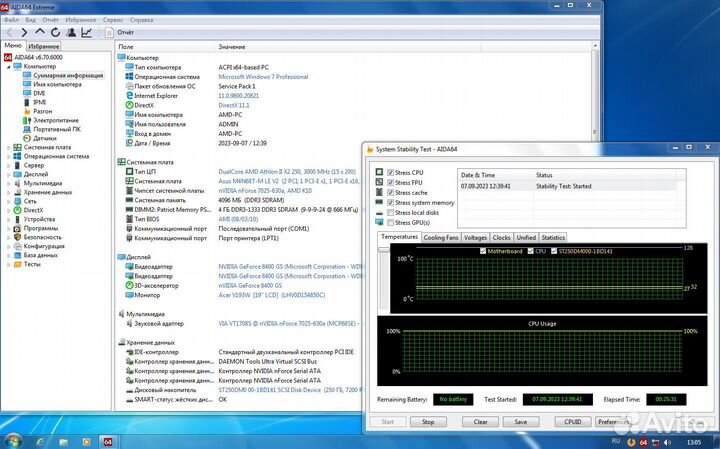The image size is (720, 449).
Task: Open Internet Explorer from the taskbar
Action: (x=41, y=442)
